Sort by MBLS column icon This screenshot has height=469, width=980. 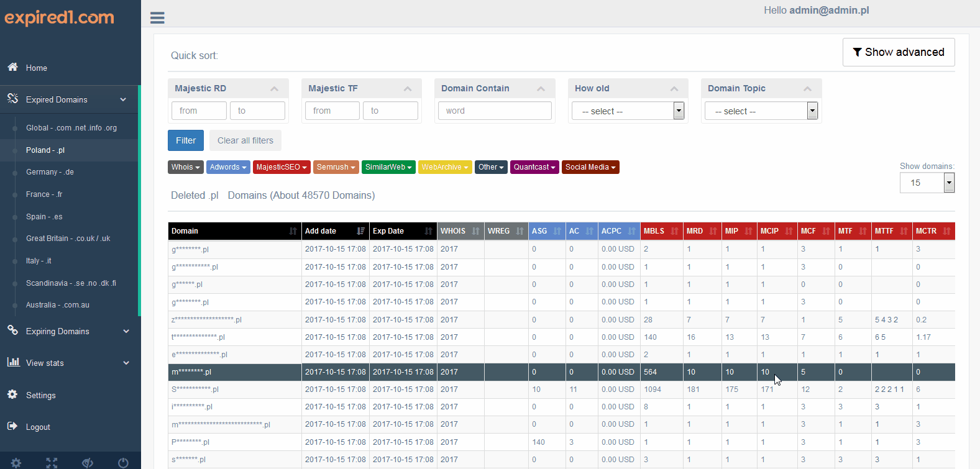point(675,231)
